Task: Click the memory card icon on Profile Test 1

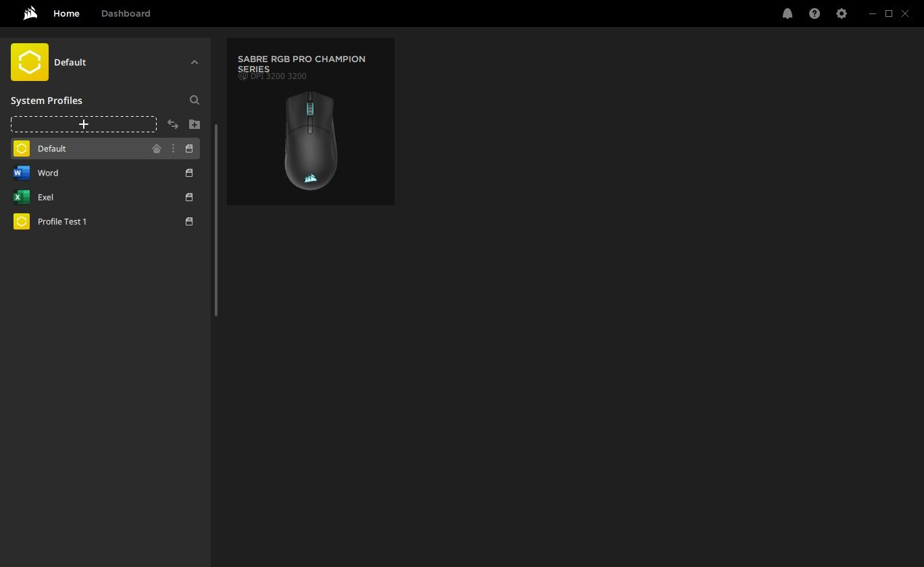Action: [x=189, y=221]
